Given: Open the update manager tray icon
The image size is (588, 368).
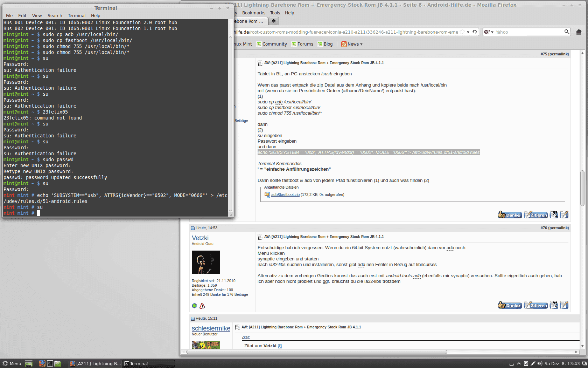Looking at the screenshot, I should (x=526, y=363).
